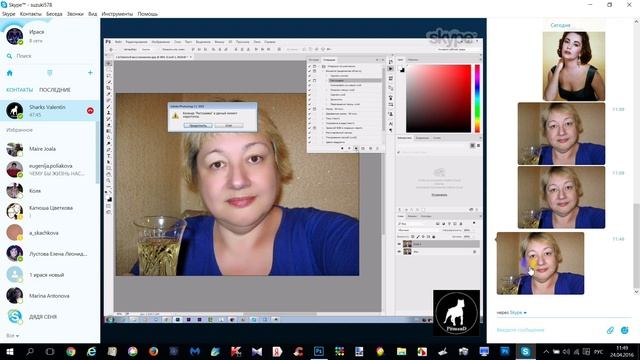Toggle bottom layer eye in shared Photoshop

click(x=399, y=252)
